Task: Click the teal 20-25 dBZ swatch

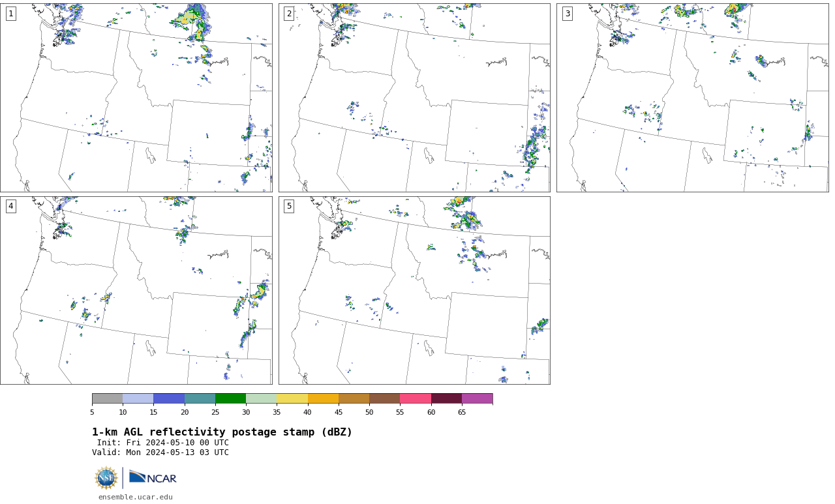Action: pos(200,398)
